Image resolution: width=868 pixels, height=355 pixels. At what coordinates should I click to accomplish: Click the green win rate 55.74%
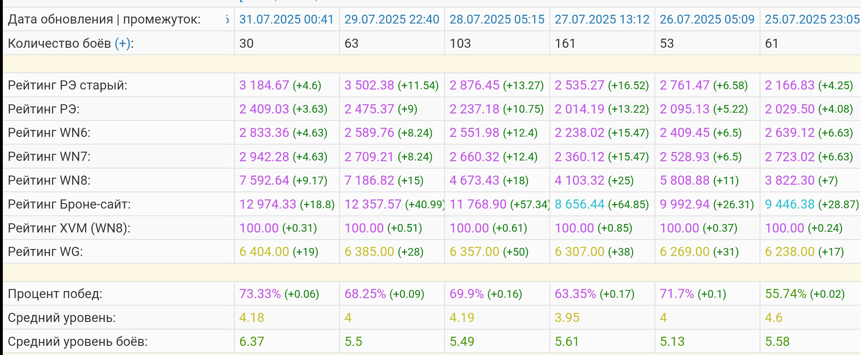785,294
